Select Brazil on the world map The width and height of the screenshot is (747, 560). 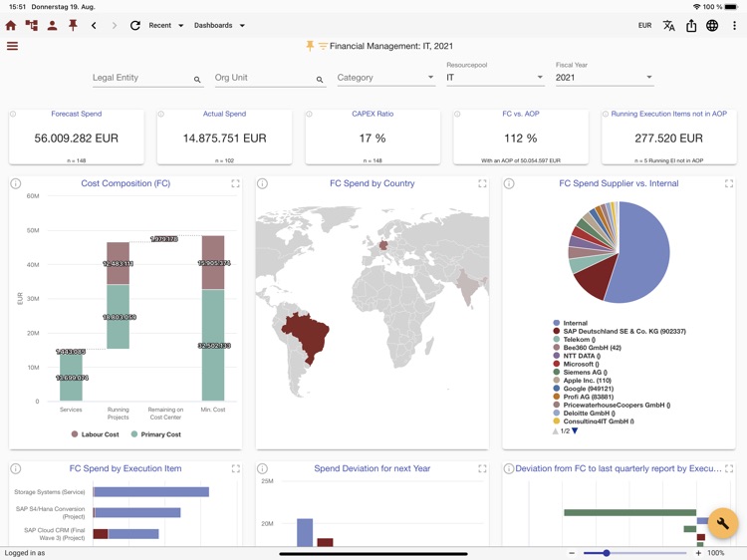(x=307, y=337)
